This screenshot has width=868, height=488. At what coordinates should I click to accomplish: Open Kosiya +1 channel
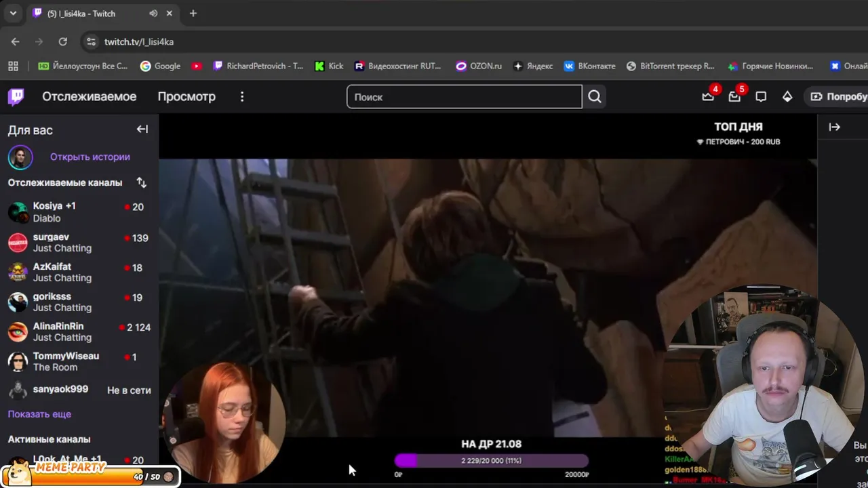pos(79,212)
